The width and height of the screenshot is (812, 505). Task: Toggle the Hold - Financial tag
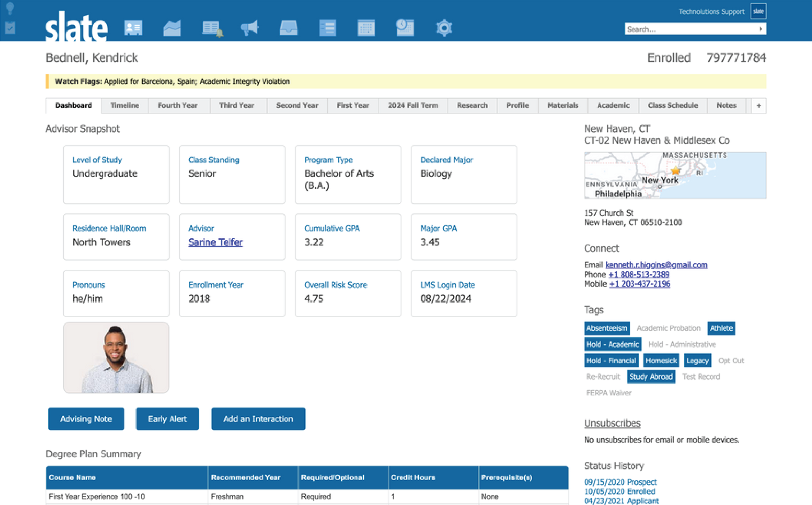click(611, 360)
